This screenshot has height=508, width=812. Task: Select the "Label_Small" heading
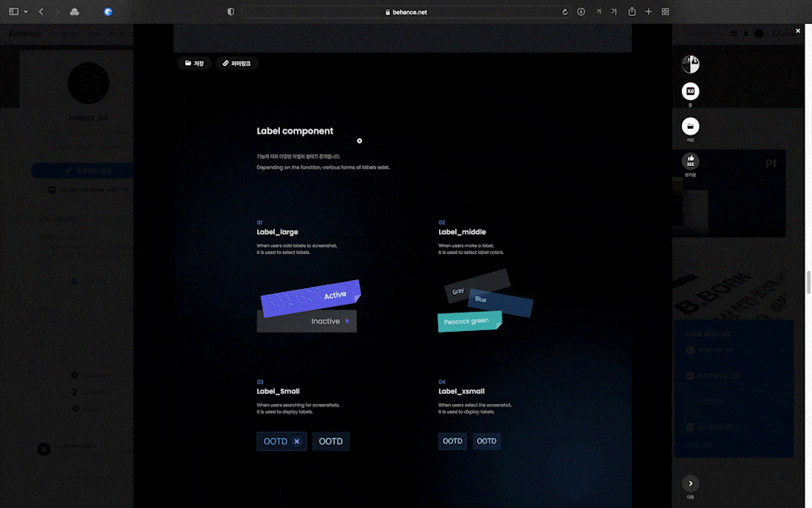point(278,391)
